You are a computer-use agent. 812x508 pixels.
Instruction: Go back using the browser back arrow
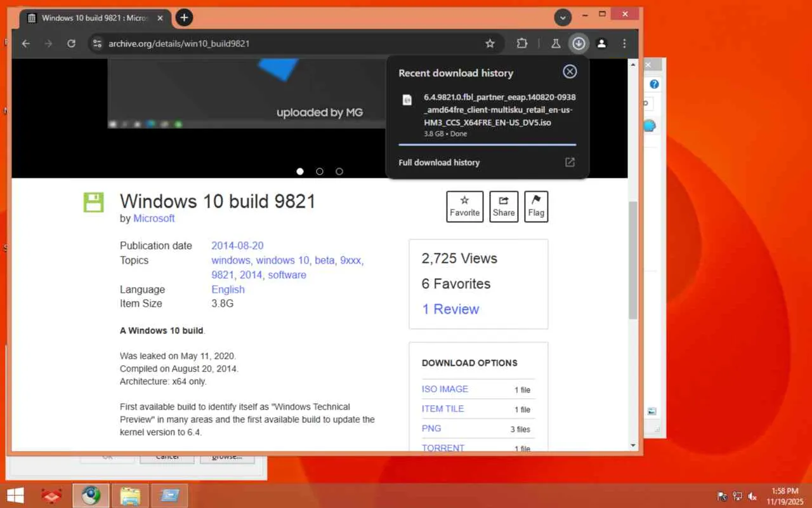coord(26,44)
